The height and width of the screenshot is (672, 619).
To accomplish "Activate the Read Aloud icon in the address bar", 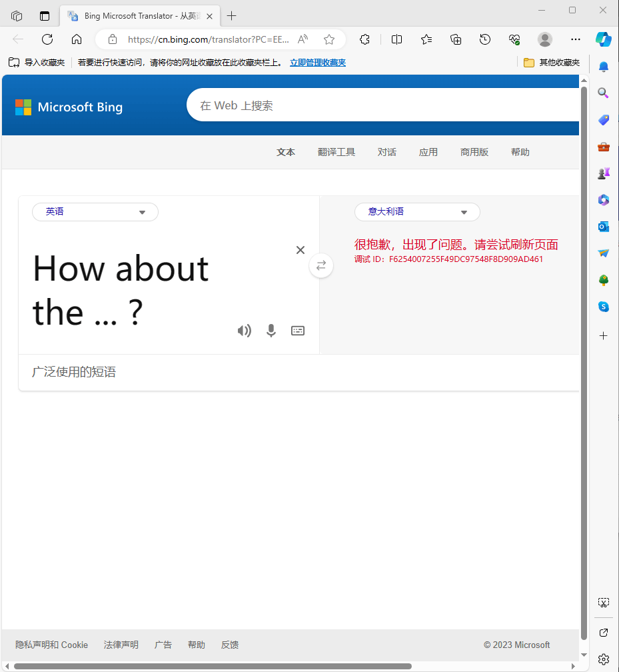I will point(303,39).
